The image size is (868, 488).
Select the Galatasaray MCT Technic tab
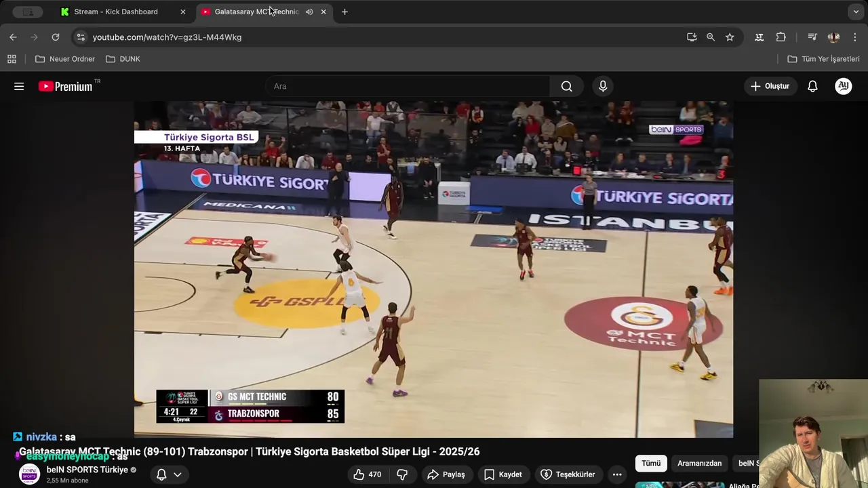tap(256, 12)
